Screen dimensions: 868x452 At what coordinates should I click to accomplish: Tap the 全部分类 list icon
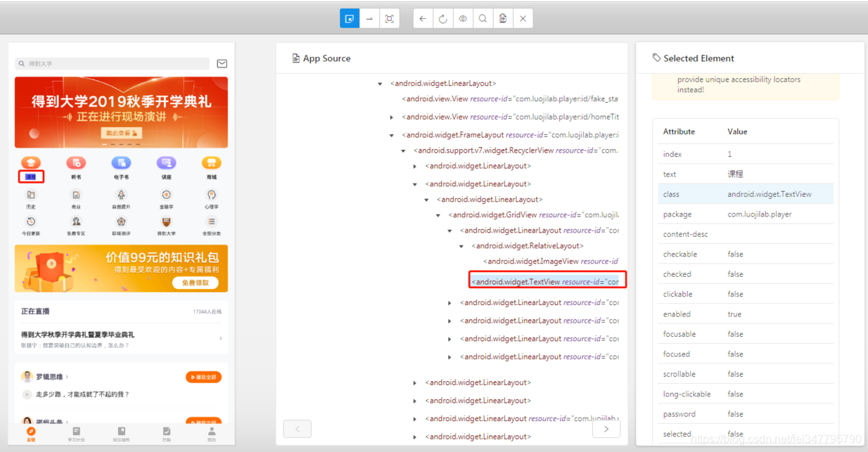tap(212, 221)
